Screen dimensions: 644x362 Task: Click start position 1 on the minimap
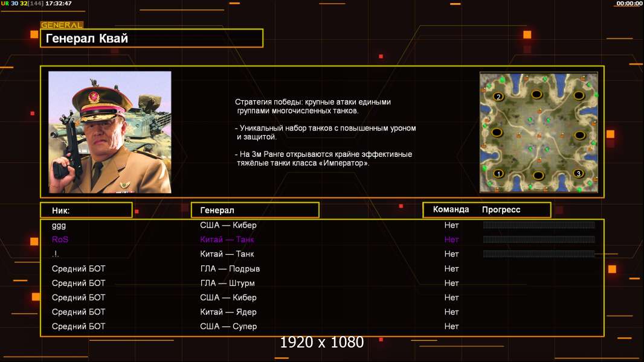(x=498, y=174)
